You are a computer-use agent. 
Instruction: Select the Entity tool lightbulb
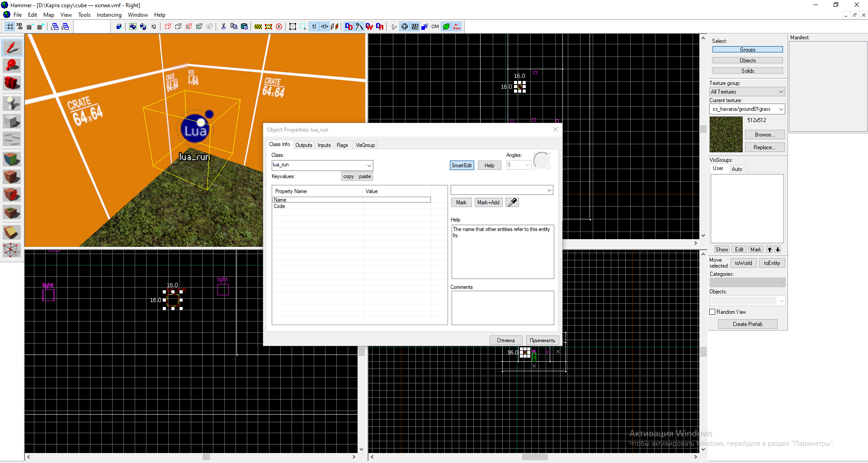pyautogui.click(x=12, y=104)
